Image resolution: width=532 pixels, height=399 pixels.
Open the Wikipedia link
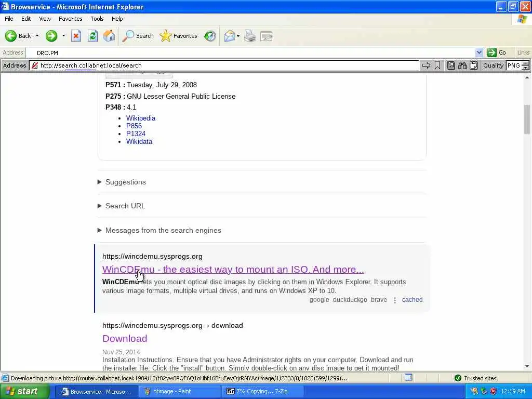[140, 118]
